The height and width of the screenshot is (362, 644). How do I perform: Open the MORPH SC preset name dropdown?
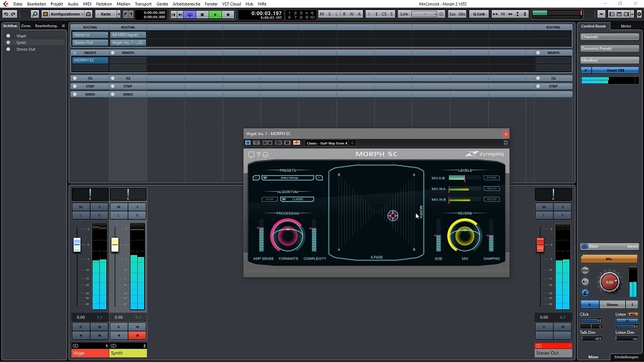pyautogui.click(x=288, y=178)
